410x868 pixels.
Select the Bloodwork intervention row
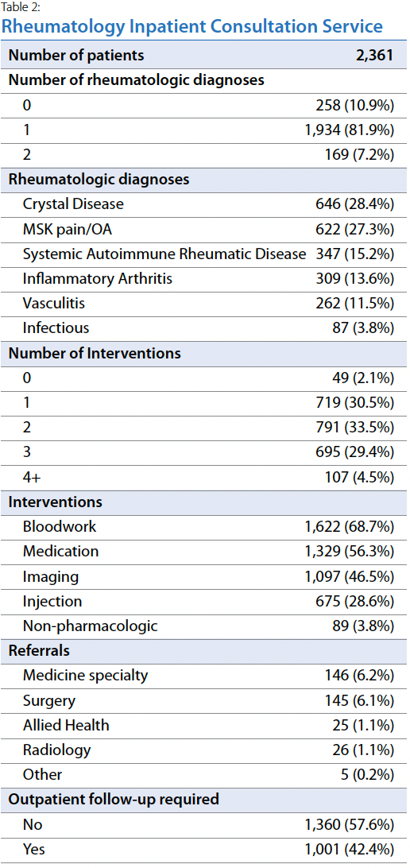click(205, 526)
